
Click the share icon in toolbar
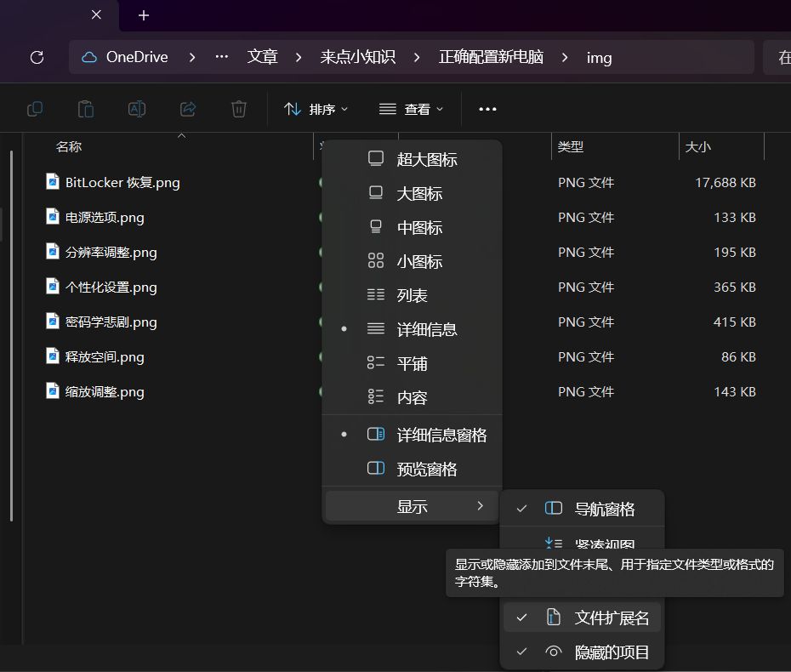pyautogui.click(x=188, y=109)
